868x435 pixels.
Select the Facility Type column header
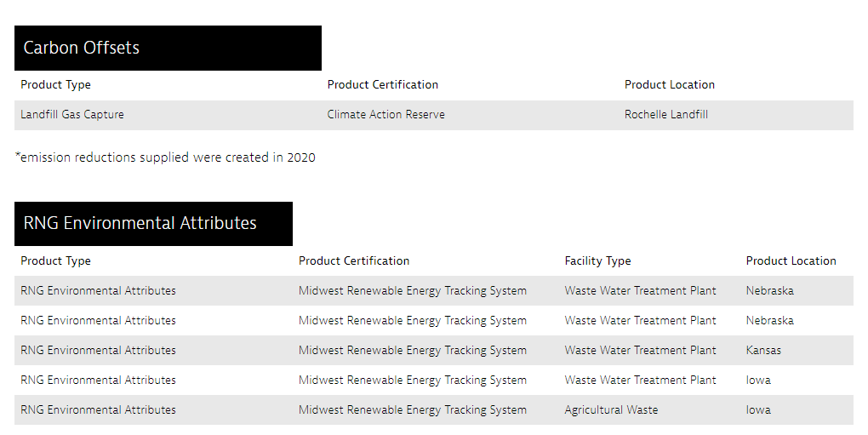click(x=598, y=260)
